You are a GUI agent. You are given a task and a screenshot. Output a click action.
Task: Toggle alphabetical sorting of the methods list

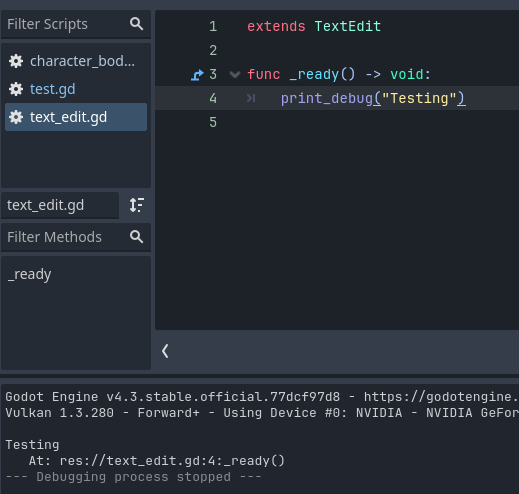(137, 205)
